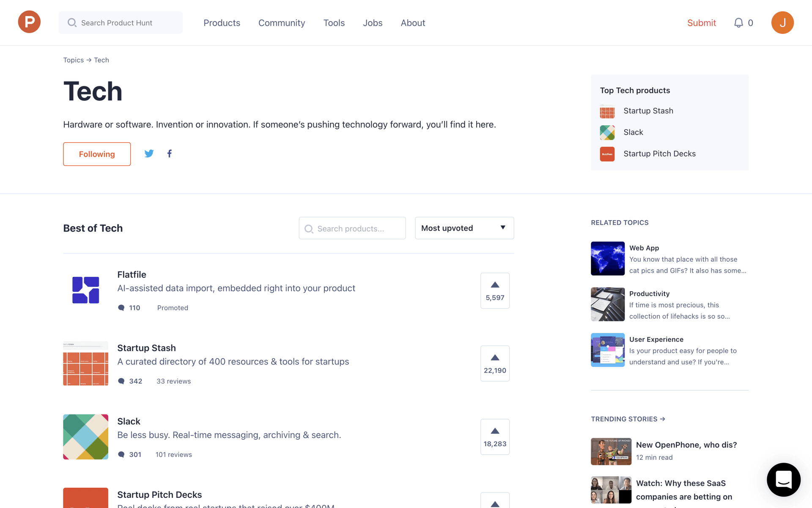
Task: Open the Startup Stash product title
Action: coord(146,348)
